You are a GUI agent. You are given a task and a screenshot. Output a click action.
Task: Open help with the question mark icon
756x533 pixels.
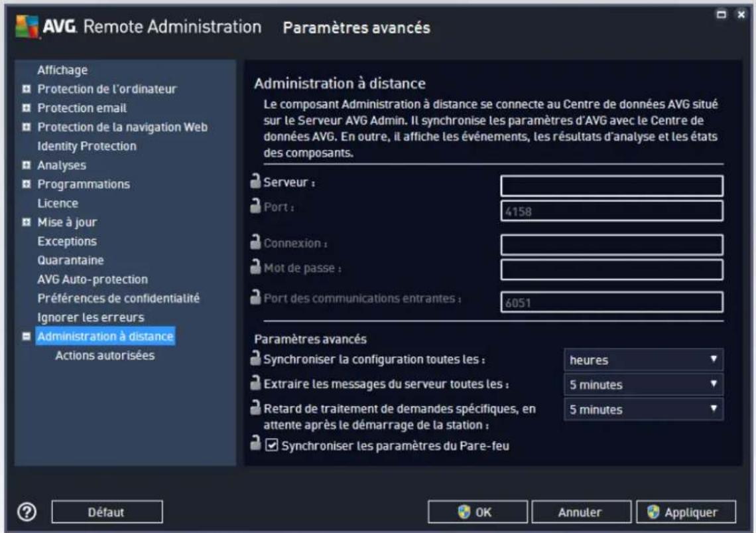[x=27, y=512]
